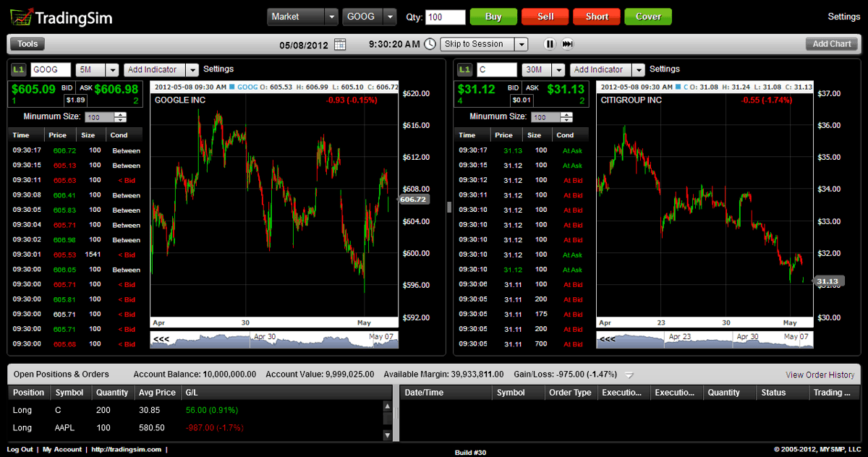868x457 pixels.
Task: Click the Settings menu at top right
Action: tap(843, 16)
